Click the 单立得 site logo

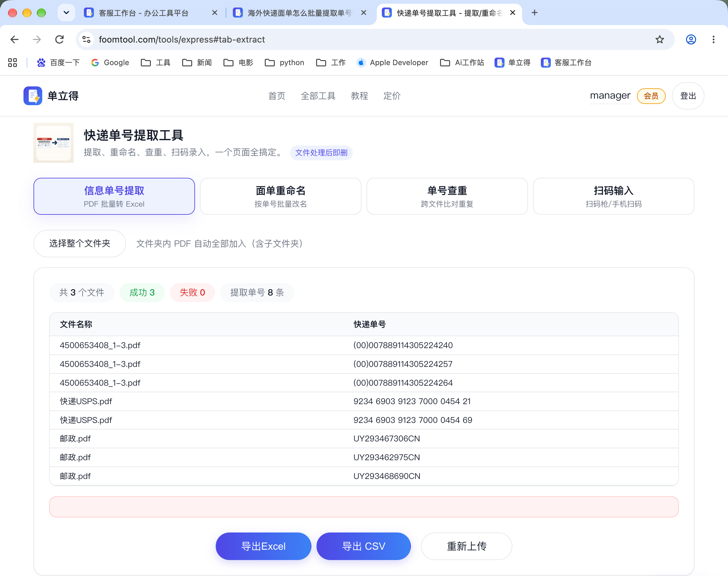[x=51, y=96]
